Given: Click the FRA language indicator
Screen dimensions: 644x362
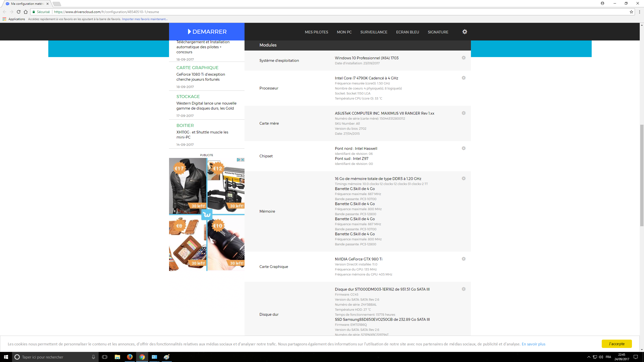Looking at the screenshot, I should tap(608, 357).
